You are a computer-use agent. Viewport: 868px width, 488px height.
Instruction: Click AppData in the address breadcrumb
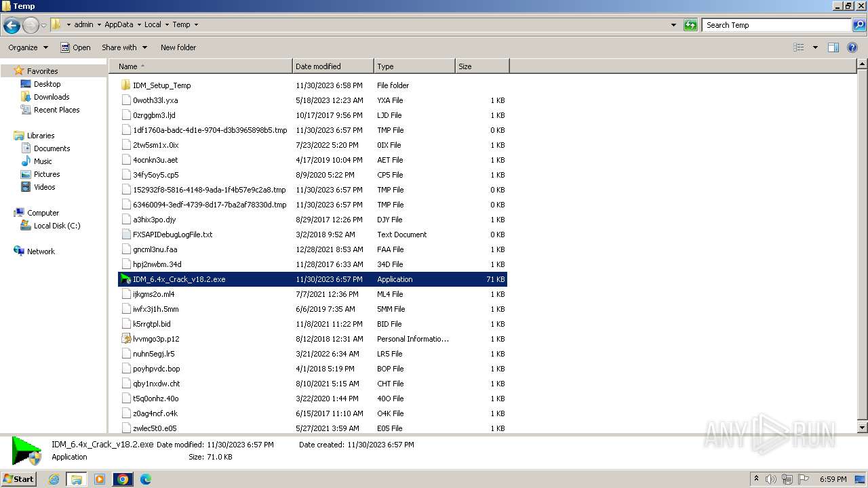pos(119,24)
